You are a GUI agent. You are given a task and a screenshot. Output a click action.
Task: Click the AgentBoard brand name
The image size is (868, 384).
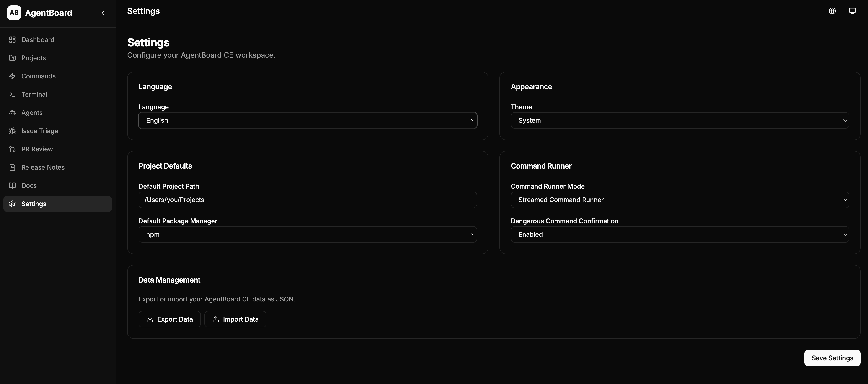click(x=49, y=13)
